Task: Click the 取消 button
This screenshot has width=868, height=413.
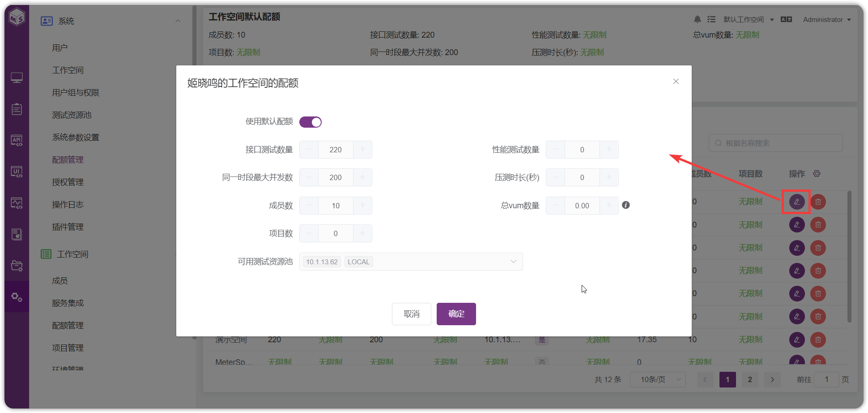Action: pos(412,314)
